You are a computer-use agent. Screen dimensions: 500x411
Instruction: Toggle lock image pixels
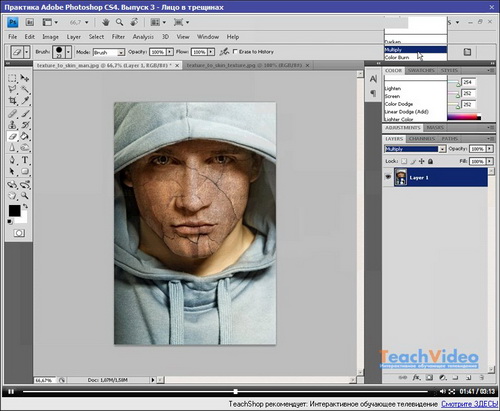coord(413,161)
